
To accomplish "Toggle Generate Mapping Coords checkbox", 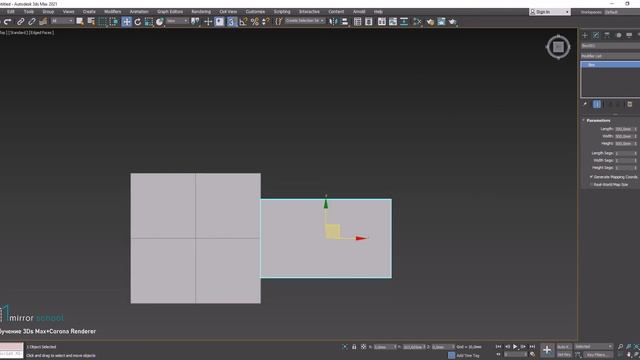I will tap(591, 177).
